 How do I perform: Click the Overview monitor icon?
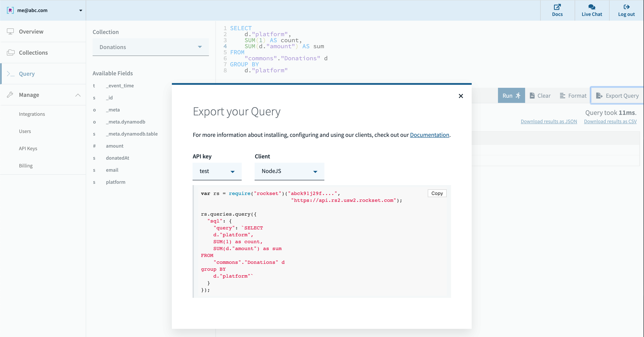tap(10, 31)
